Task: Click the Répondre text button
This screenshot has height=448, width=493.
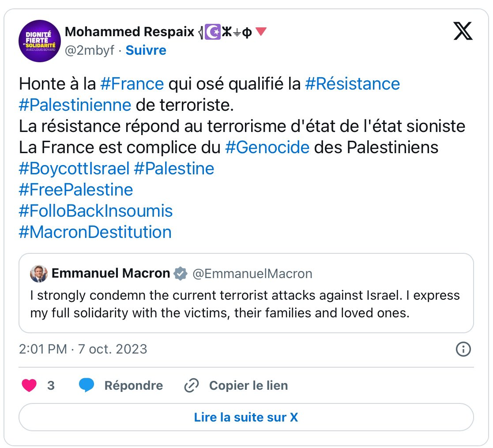Action: [133, 385]
